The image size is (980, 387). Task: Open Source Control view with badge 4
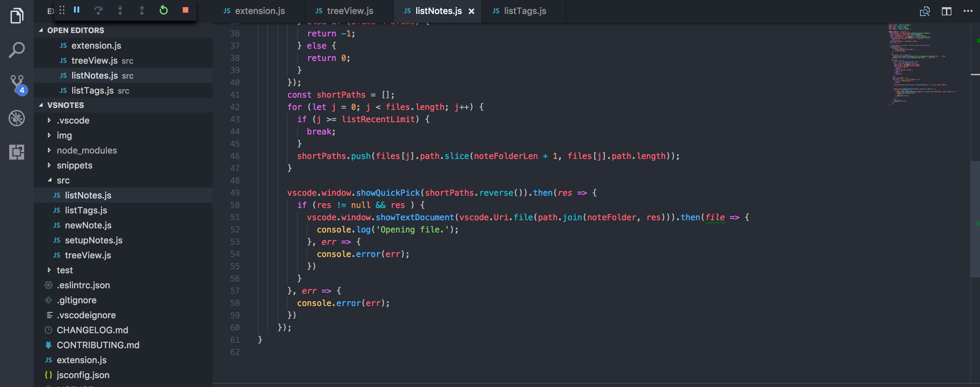point(18,84)
